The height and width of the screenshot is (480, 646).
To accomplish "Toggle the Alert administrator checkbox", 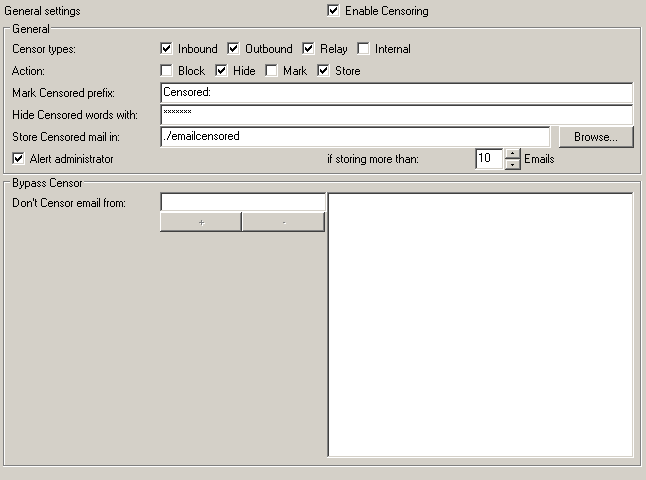I will pyautogui.click(x=18, y=159).
